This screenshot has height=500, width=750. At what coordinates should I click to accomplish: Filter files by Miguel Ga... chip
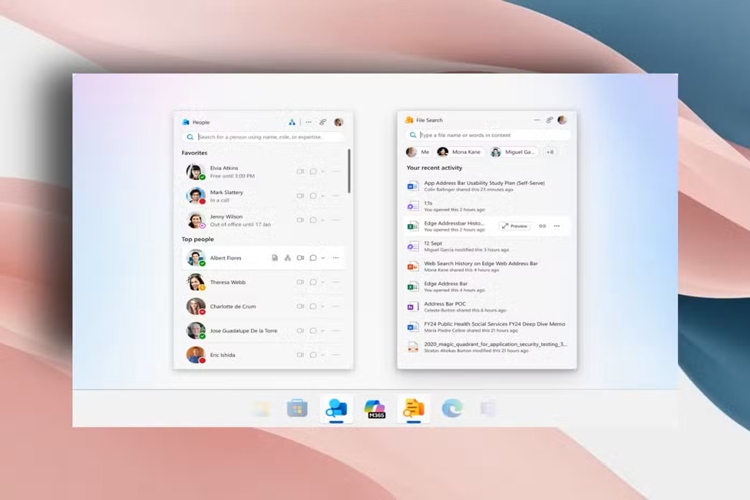click(514, 152)
